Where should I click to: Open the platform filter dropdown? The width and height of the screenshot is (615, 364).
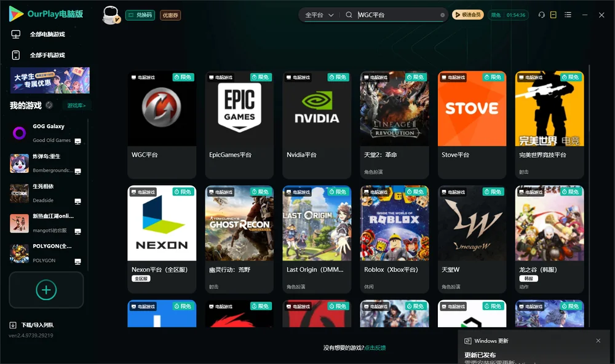(x=319, y=15)
